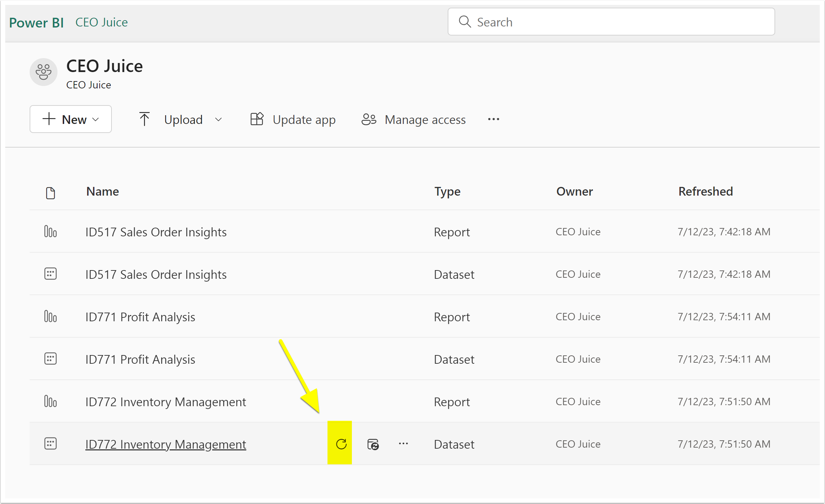Open more options for ID772 Inventory Management dataset
Viewport: 825px width, 504px height.
click(x=403, y=443)
